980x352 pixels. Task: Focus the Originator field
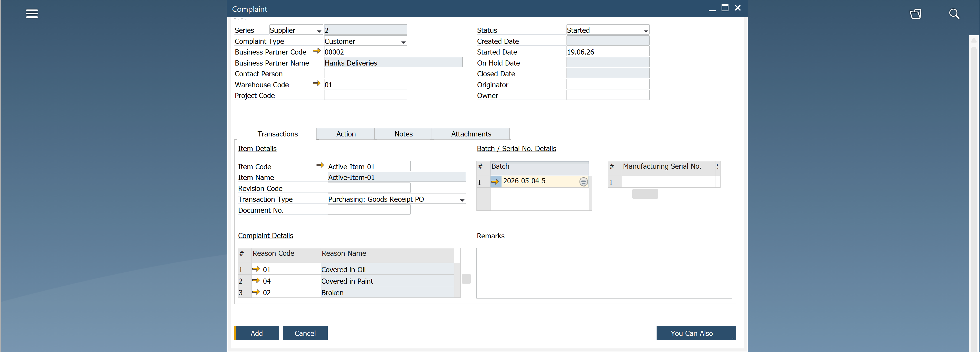(x=607, y=84)
